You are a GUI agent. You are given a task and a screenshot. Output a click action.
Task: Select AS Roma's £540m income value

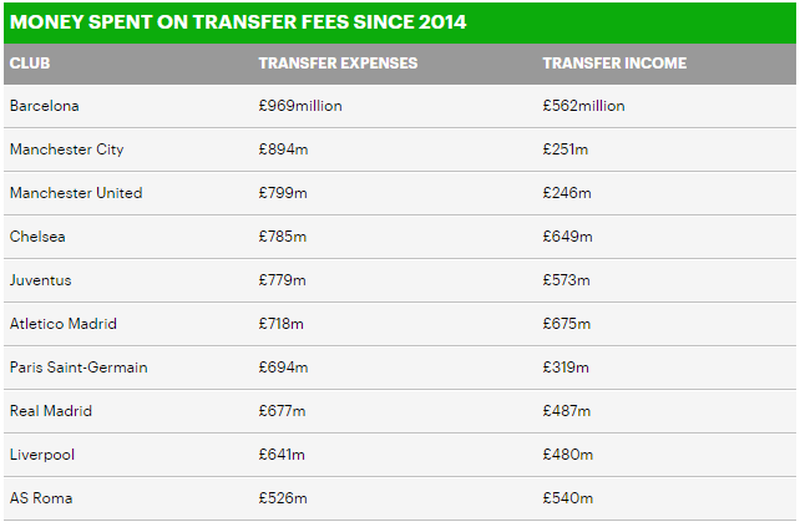coord(567,498)
